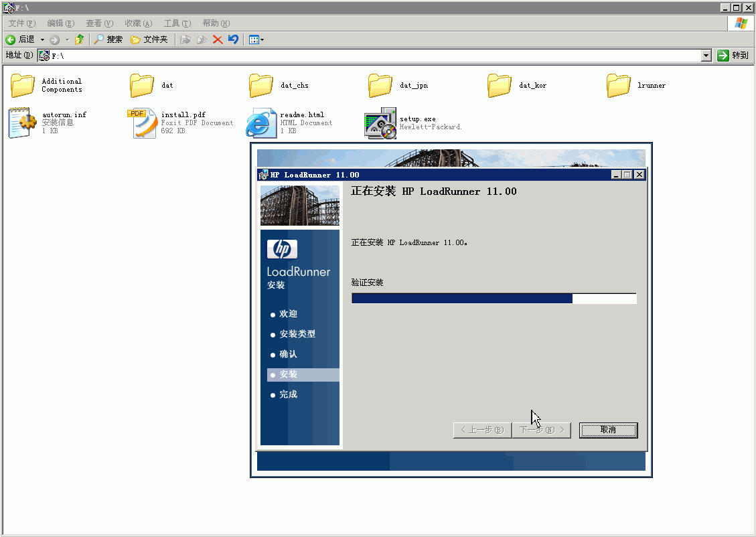Select the dat_chs folder icon
This screenshot has height=537, width=756.
coord(261,85)
